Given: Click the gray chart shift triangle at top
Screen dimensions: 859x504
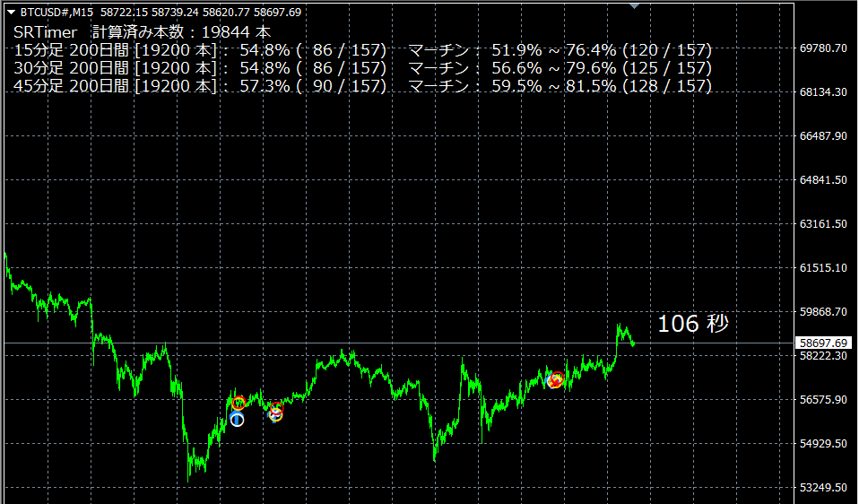Looking at the screenshot, I should pos(634,6).
